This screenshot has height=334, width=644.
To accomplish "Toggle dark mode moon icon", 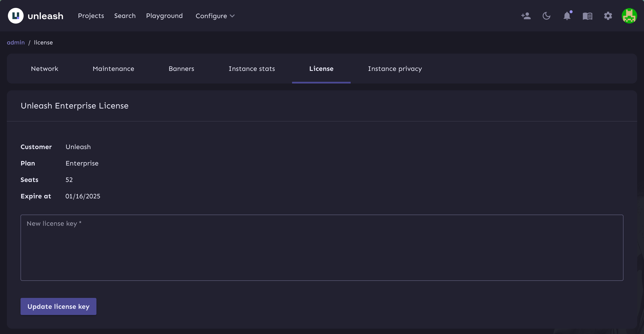I will (x=546, y=16).
